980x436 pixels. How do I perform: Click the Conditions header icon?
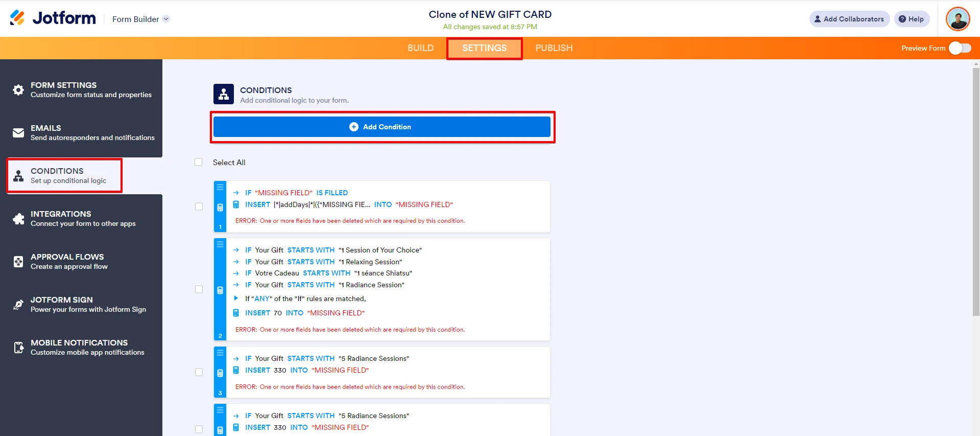(224, 94)
